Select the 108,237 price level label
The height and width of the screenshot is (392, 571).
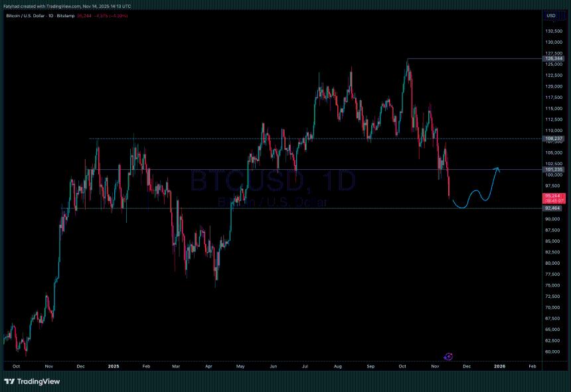coord(552,139)
